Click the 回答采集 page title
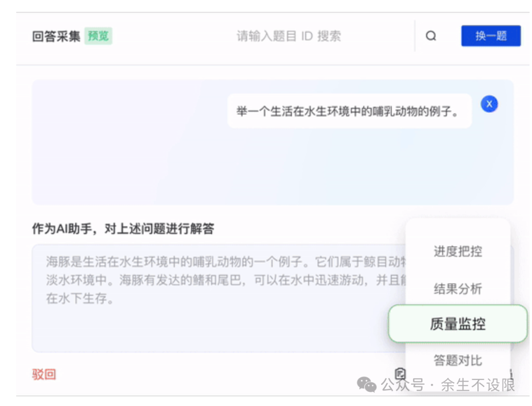 tap(56, 36)
